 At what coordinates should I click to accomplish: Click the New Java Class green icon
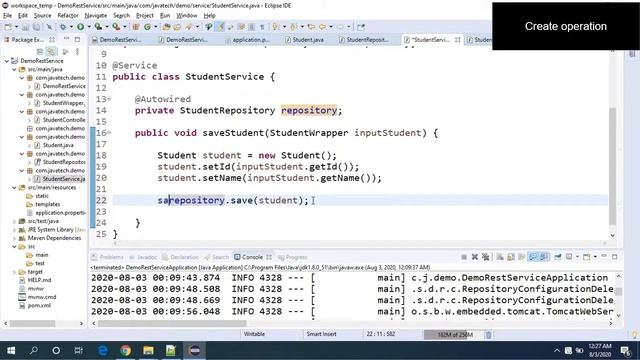147,27
